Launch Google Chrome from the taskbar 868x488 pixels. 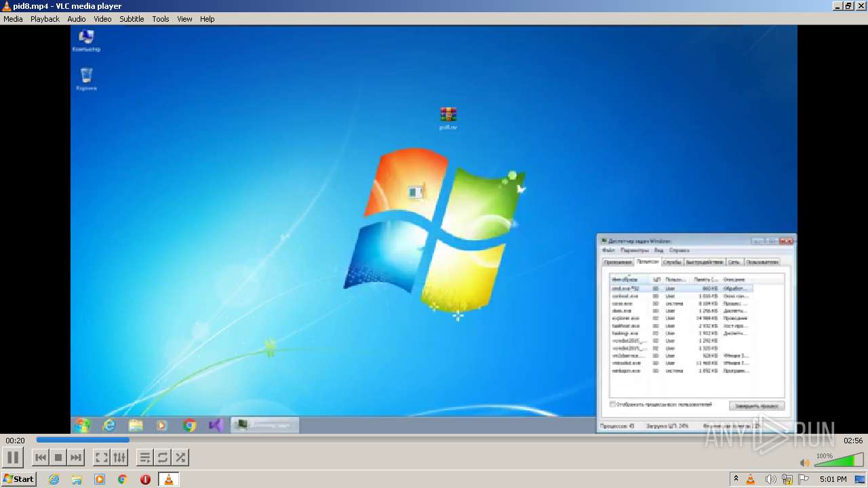(x=123, y=479)
